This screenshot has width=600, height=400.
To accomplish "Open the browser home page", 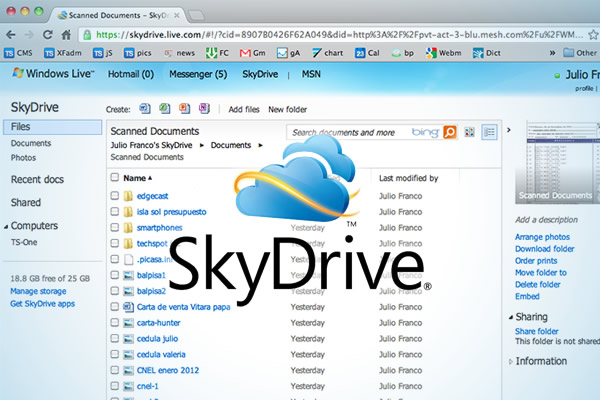I will tap(66, 35).
